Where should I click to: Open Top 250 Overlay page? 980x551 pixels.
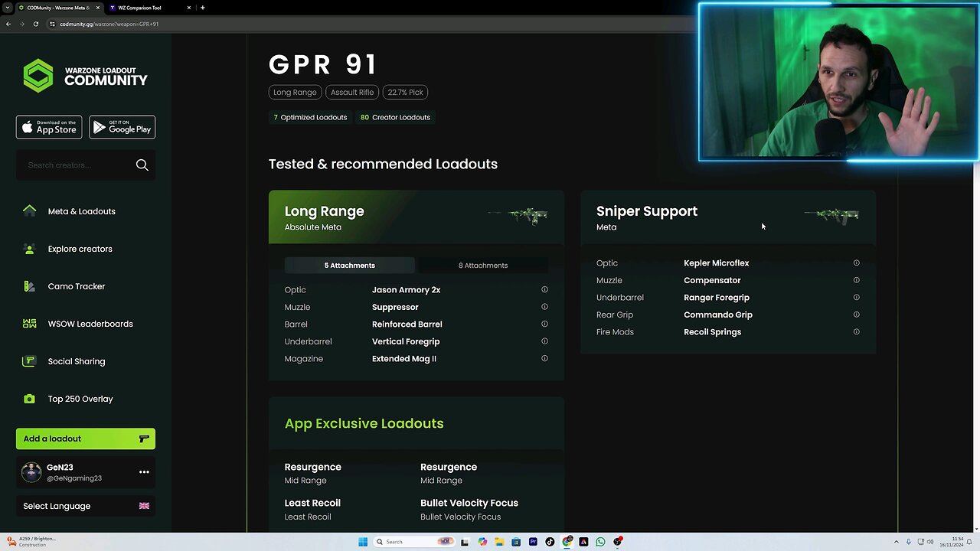coord(80,399)
